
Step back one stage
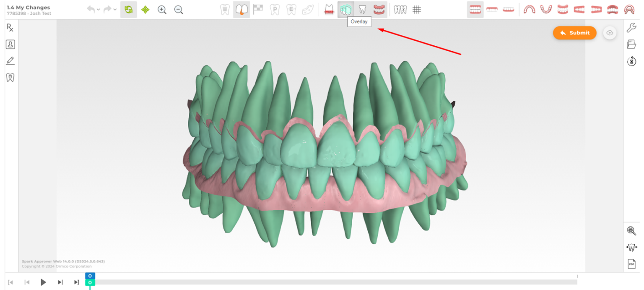(x=27, y=282)
